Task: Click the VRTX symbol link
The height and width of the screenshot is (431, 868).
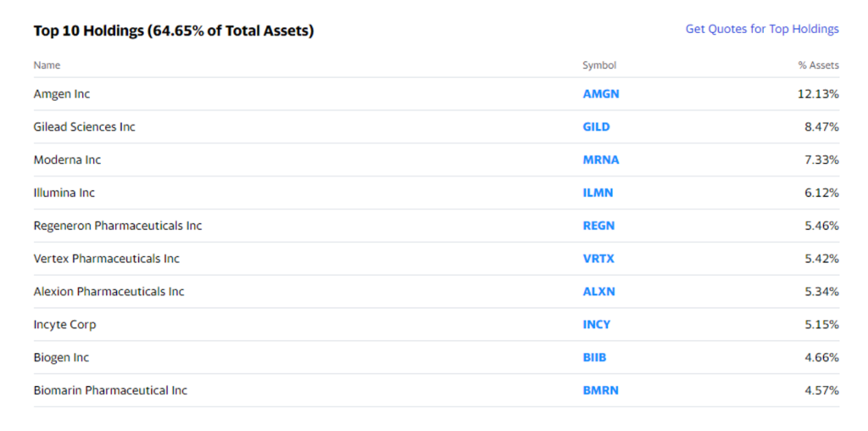Action: [x=598, y=259]
